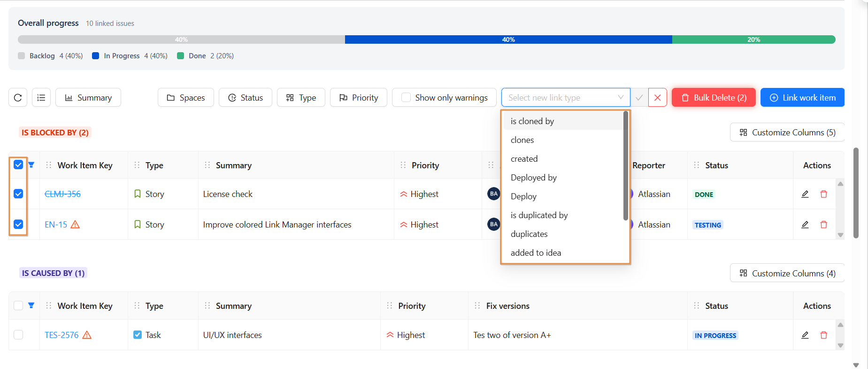Check the TES-2576 row checkbox
The image size is (868, 369).
(18, 335)
